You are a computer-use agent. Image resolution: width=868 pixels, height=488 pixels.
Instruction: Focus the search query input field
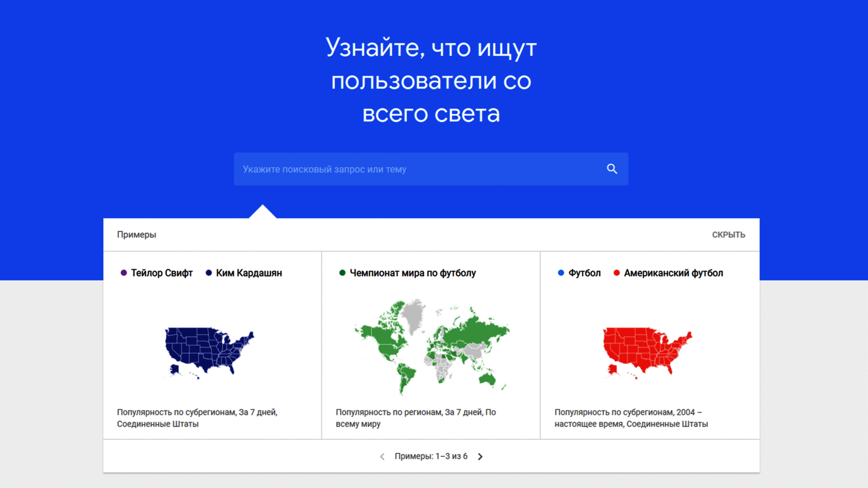pos(431,169)
